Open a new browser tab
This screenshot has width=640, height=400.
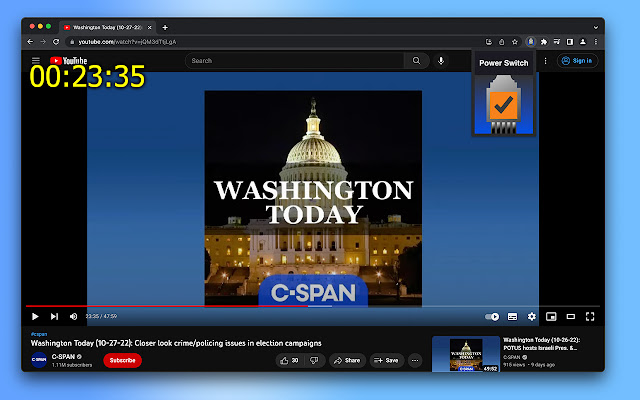[165, 27]
